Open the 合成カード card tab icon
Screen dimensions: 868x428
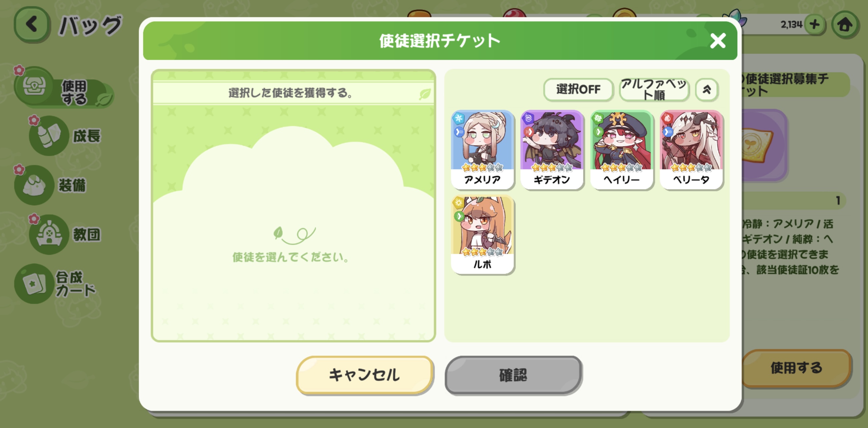pyautogui.click(x=34, y=284)
